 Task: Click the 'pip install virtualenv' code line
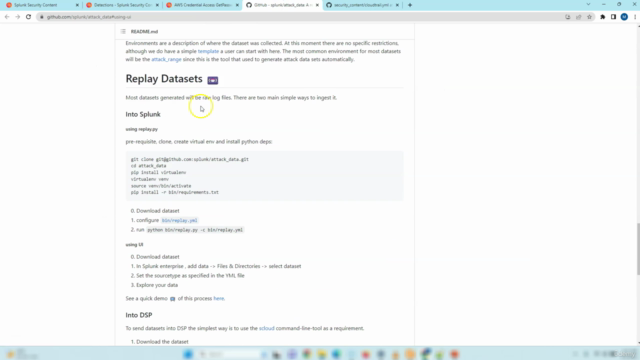point(158,173)
